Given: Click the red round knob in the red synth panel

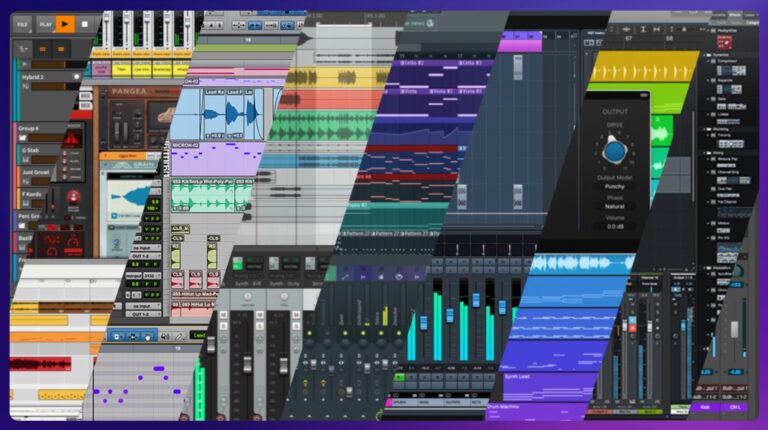Looking at the screenshot, I should (x=73, y=197).
